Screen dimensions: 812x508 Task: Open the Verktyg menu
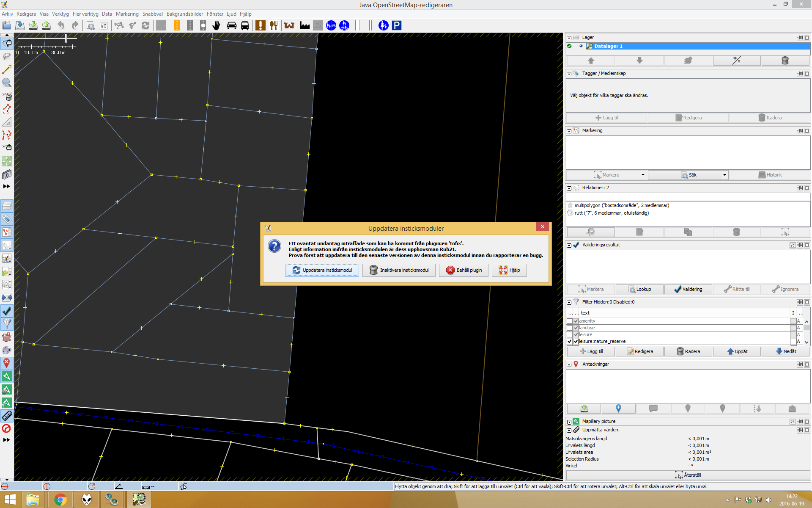[x=60, y=14]
